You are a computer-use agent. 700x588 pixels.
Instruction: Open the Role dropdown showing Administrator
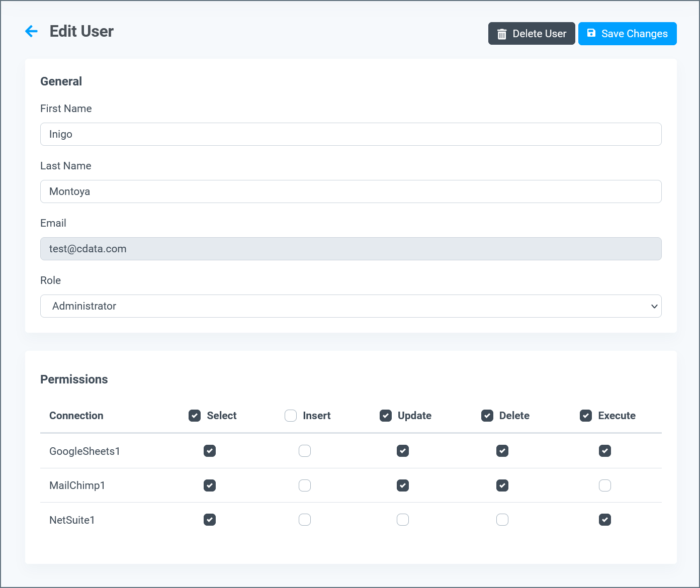click(351, 306)
